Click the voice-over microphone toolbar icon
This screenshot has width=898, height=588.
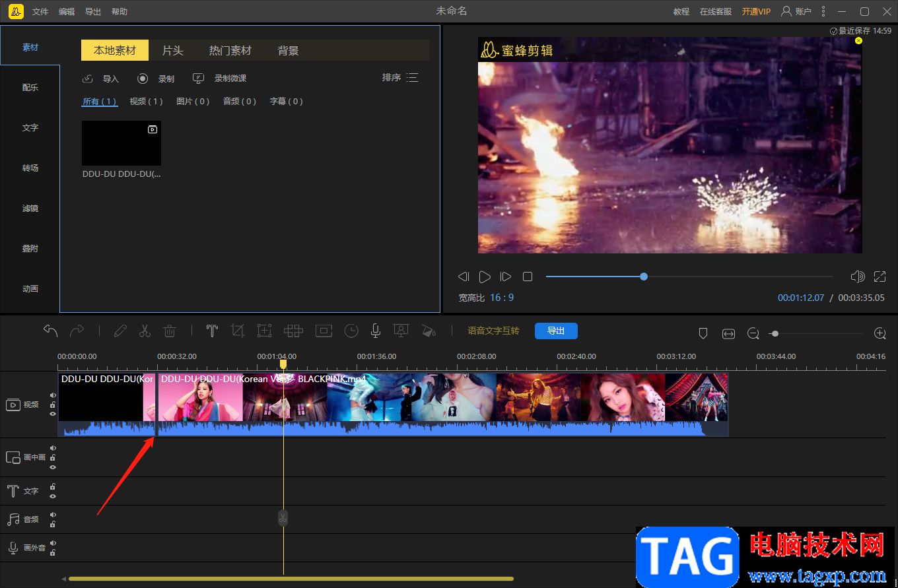pos(375,331)
